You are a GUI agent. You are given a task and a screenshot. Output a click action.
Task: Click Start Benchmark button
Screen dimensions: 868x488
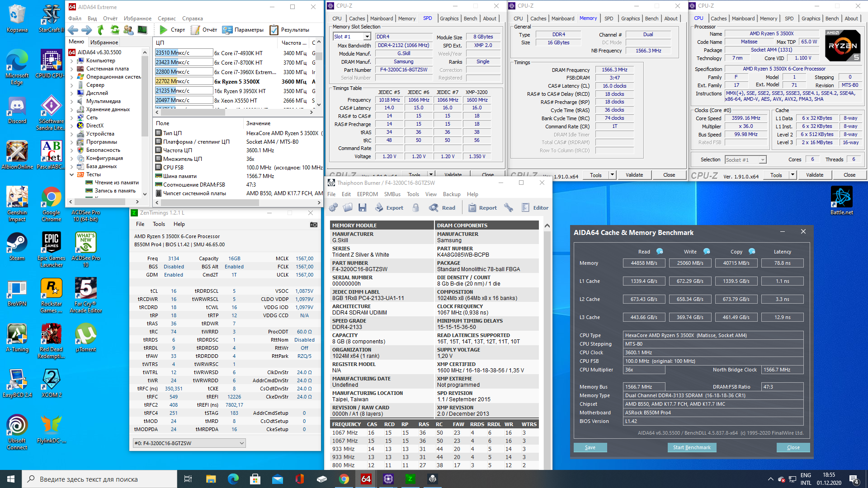pyautogui.click(x=691, y=447)
